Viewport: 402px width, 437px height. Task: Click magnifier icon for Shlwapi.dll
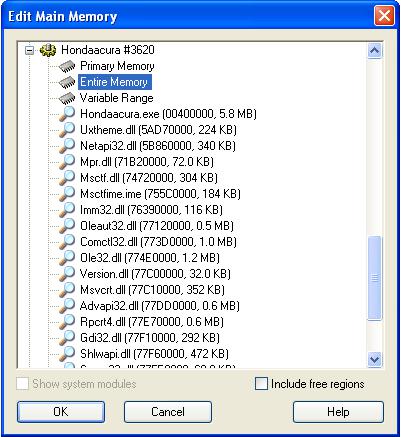[67, 354]
